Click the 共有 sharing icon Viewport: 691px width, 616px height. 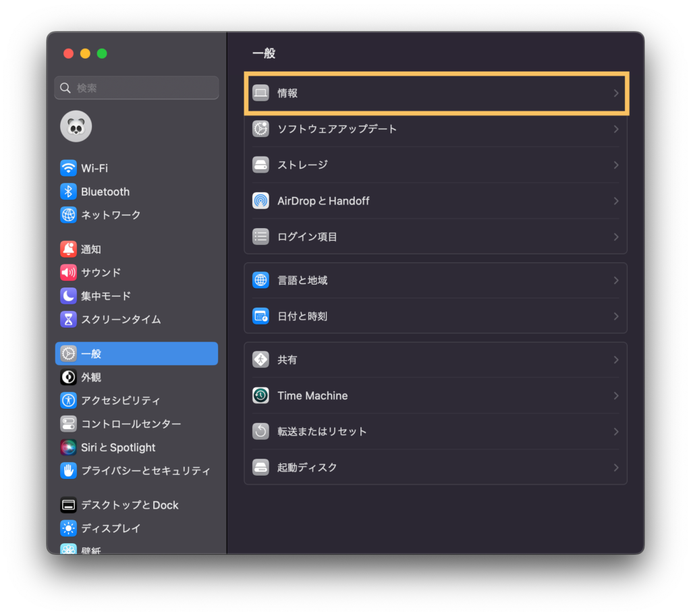coord(260,360)
